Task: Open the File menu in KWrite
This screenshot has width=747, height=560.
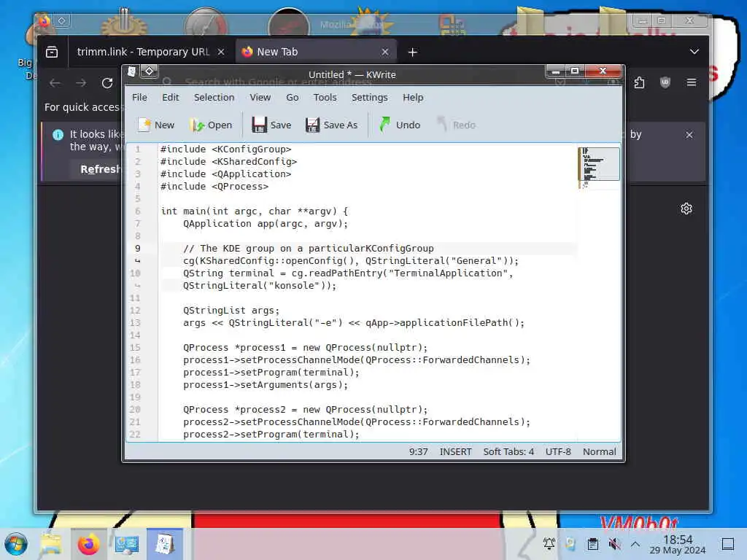Action: click(x=139, y=97)
